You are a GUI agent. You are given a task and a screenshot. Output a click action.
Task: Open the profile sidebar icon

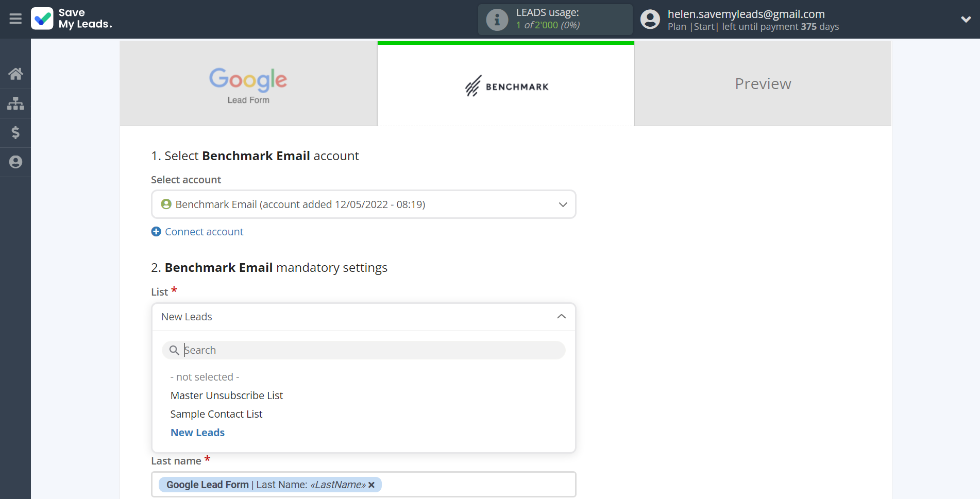pos(15,162)
